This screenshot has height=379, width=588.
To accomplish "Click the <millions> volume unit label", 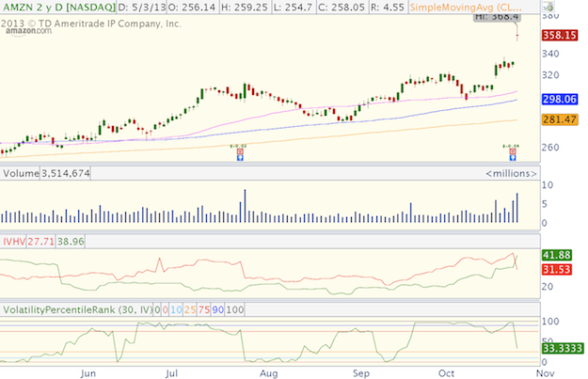I will pyautogui.click(x=510, y=174).
